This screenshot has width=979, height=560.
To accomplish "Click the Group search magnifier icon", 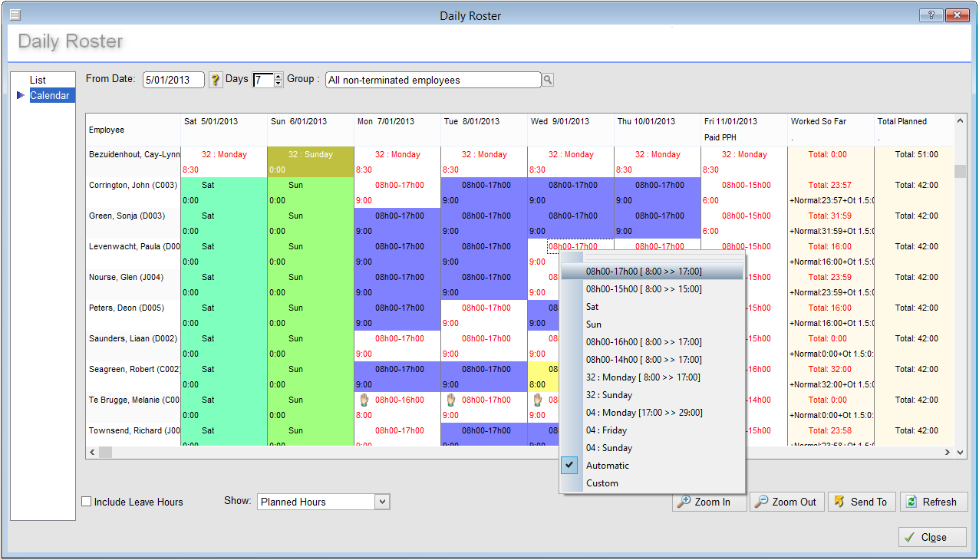I will click(x=548, y=80).
